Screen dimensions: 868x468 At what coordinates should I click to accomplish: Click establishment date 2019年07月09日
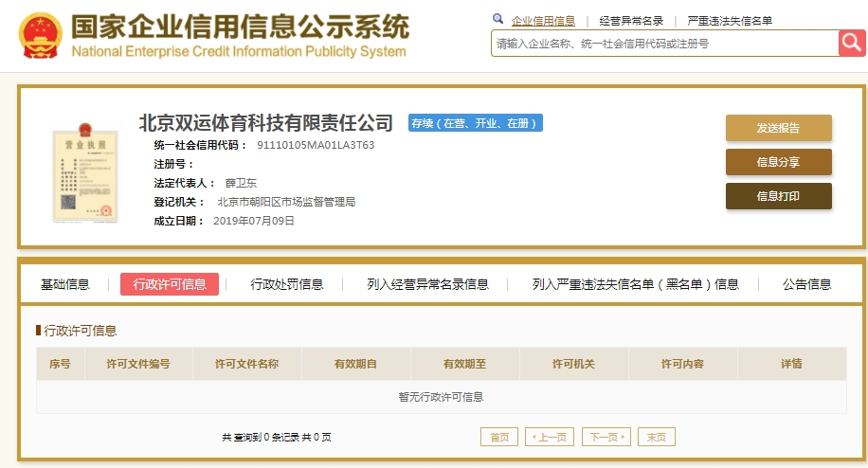click(x=254, y=221)
